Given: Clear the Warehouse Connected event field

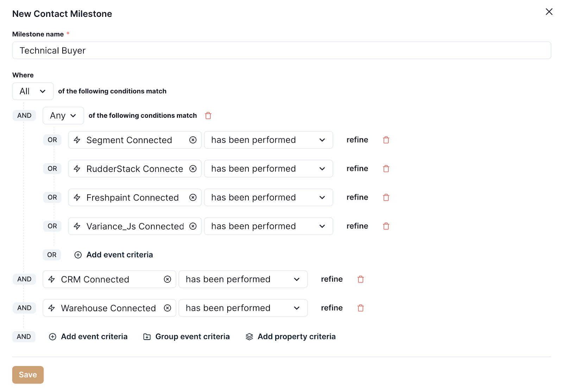Looking at the screenshot, I should tap(167, 308).
